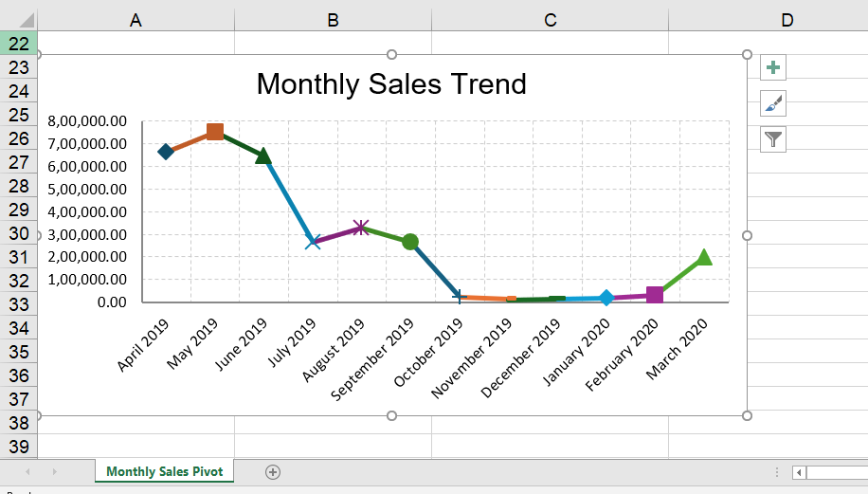Image resolution: width=868 pixels, height=494 pixels.
Task: Click the June 2019 triangle data marker
Action: 263,156
